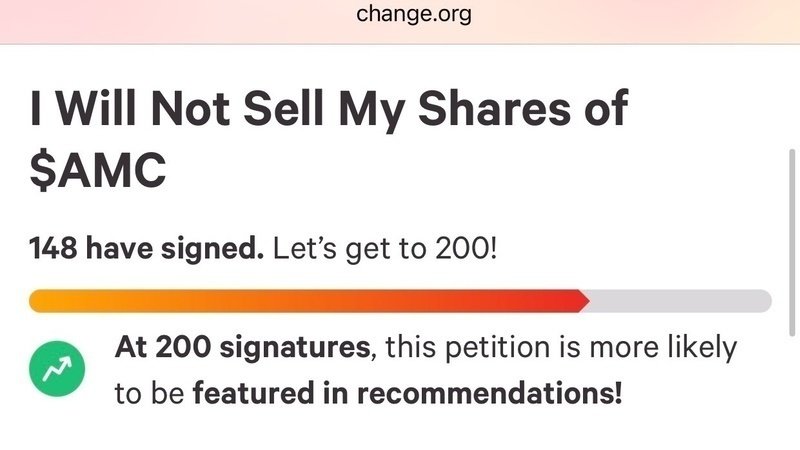Click "this petition is more likely" text
The image size is (800, 450).
tap(561, 348)
